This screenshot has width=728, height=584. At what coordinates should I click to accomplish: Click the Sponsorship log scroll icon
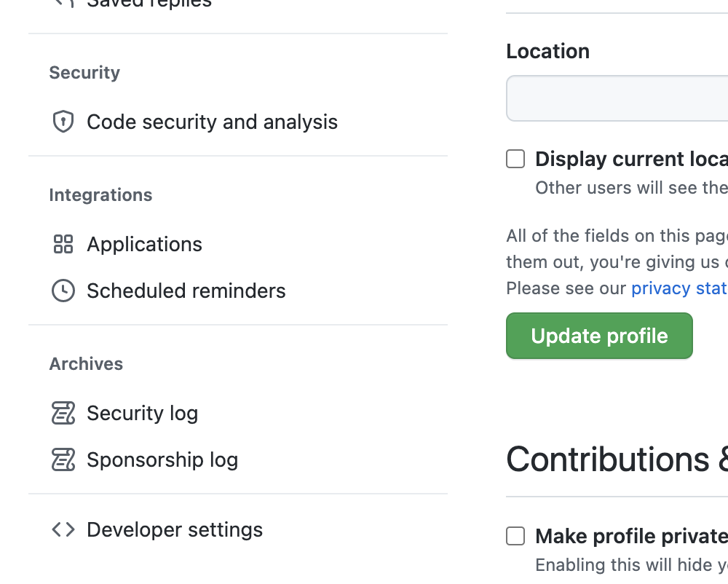click(63, 459)
